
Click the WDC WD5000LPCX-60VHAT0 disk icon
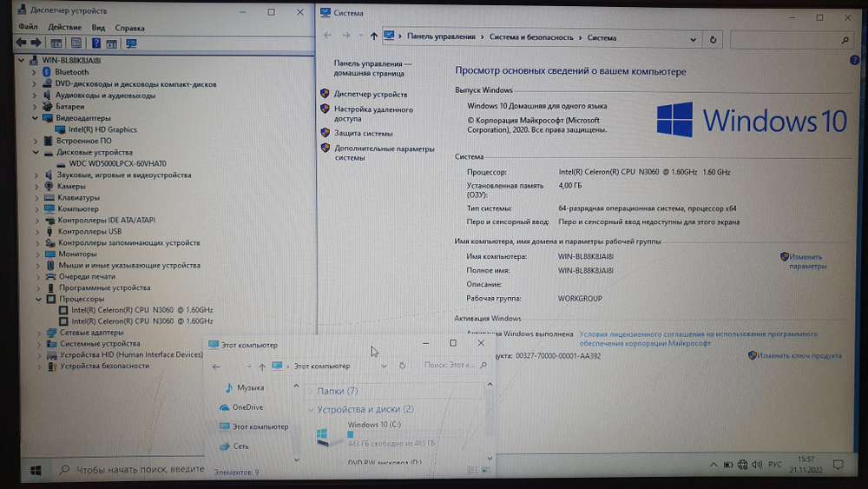click(x=61, y=164)
